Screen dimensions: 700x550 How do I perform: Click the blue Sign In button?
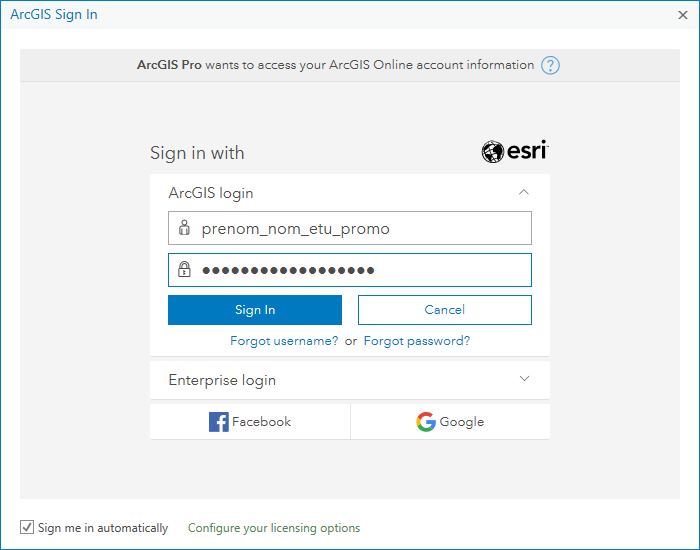pos(255,310)
